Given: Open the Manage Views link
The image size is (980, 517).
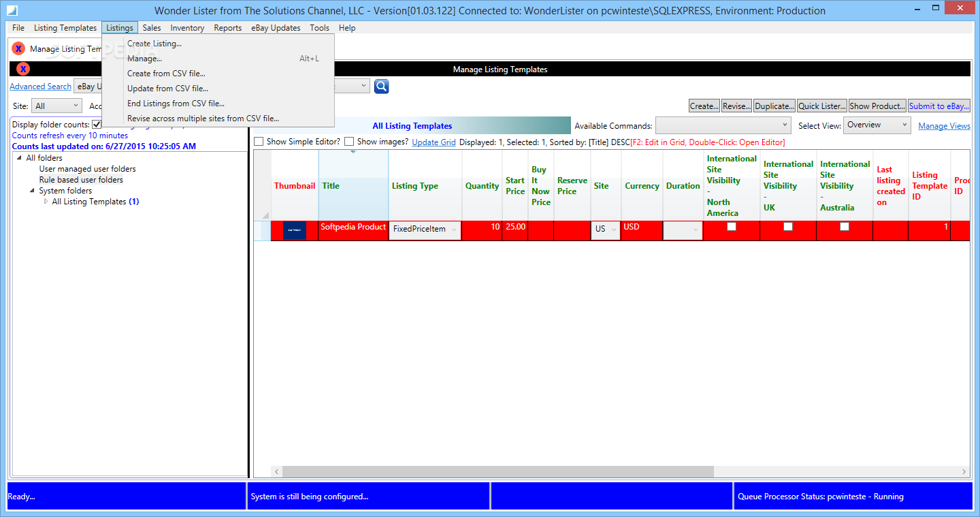Looking at the screenshot, I should (x=944, y=126).
